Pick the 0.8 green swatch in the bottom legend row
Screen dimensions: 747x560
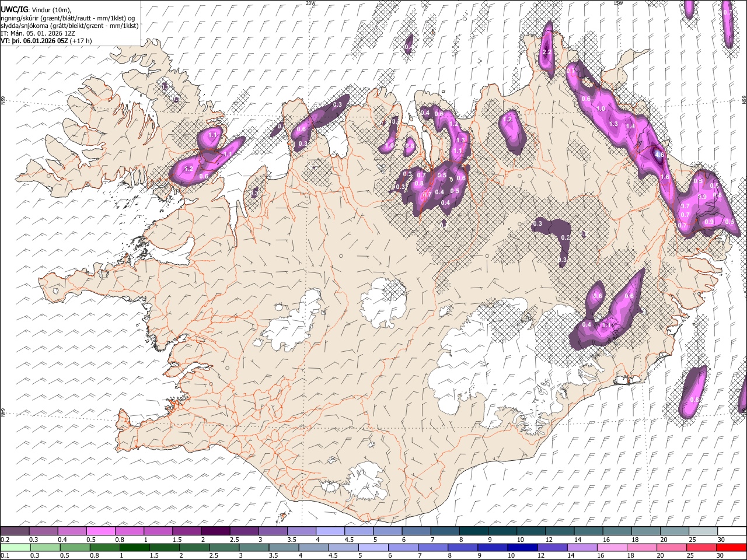tap(104, 547)
